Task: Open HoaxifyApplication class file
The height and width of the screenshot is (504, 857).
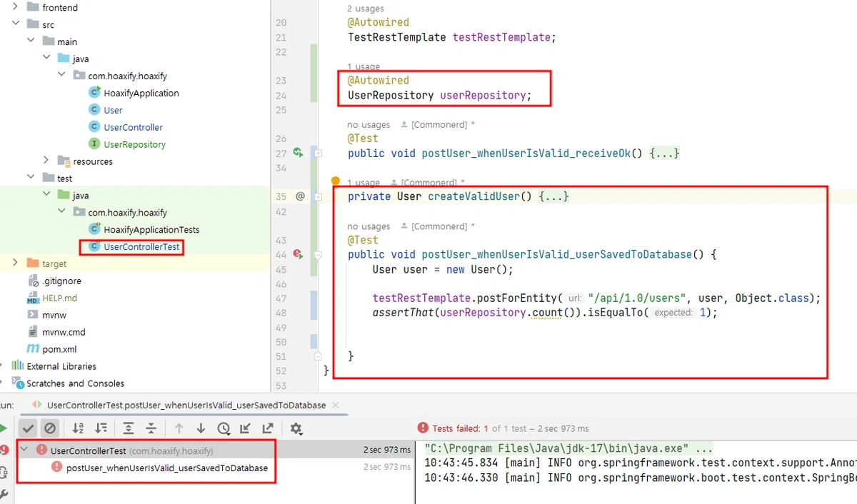Action: point(141,93)
